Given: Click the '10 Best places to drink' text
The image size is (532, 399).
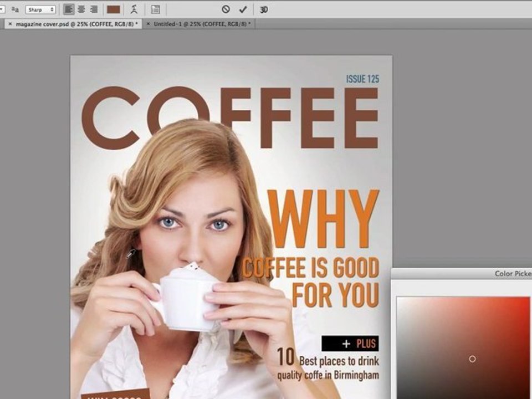Looking at the screenshot, I should pyautogui.click(x=328, y=359).
